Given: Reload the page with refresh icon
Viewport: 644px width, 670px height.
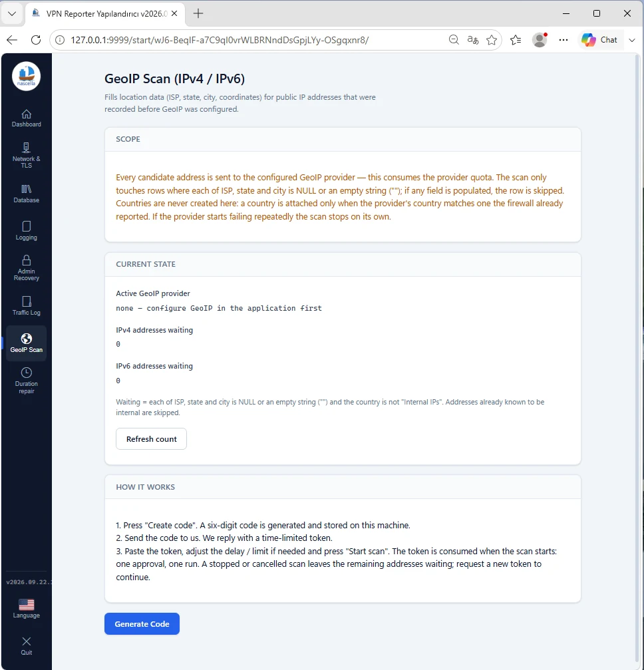Looking at the screenshot, I should [36, 40].
